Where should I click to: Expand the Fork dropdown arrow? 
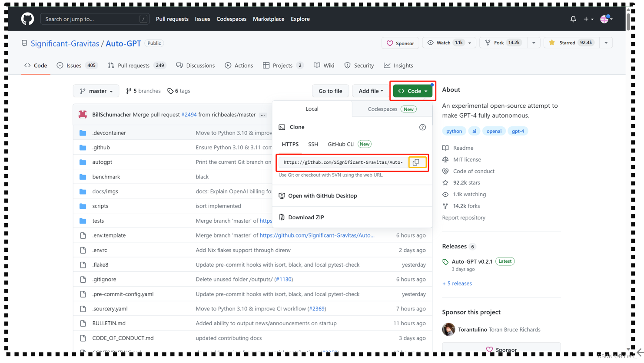point(534,43)
